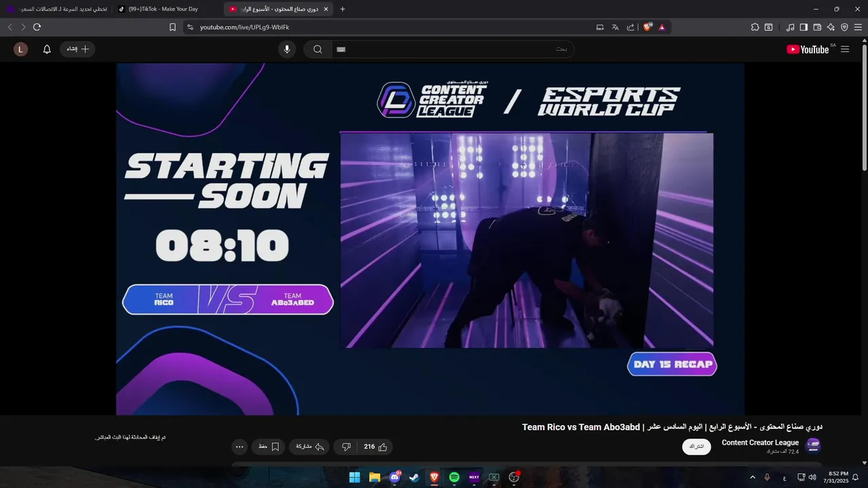The height and width of the screenshot is (488, 868).
Task: Open the YouTube notifications bell
Action: (x=47, y=49)
